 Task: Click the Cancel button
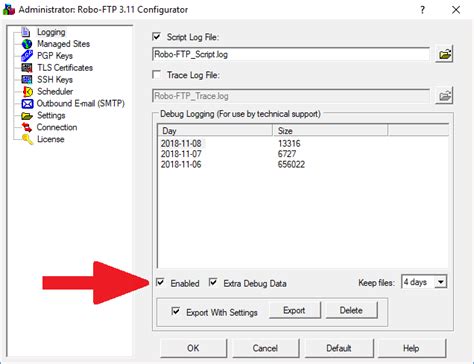pyautogui.click(x=266, y=348)
